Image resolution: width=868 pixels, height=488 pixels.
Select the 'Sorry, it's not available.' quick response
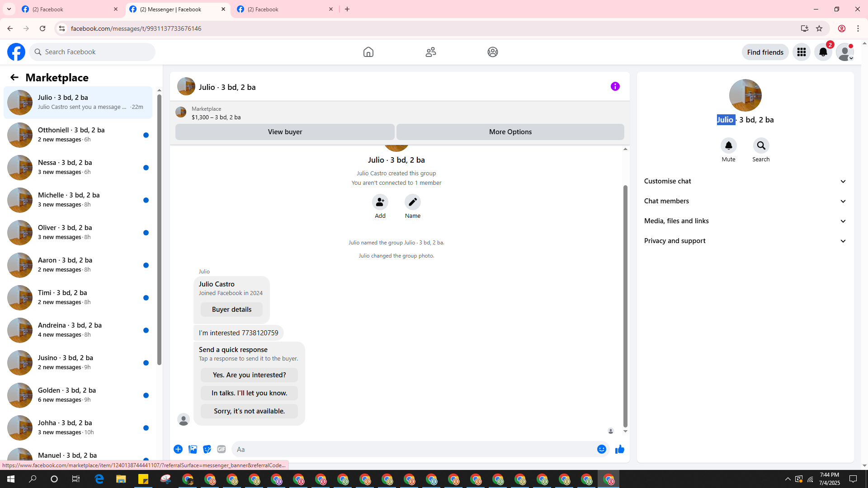pyautogui.click(x=249, y=411)
